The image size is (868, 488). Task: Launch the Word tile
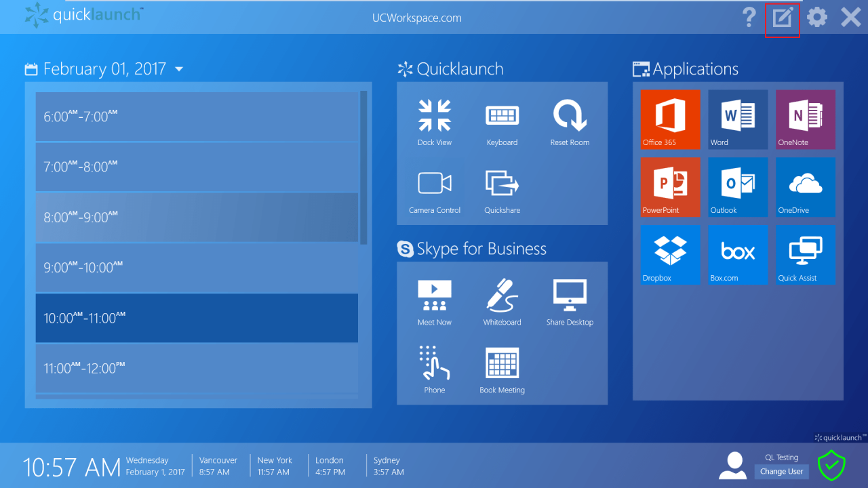point(738,119)
